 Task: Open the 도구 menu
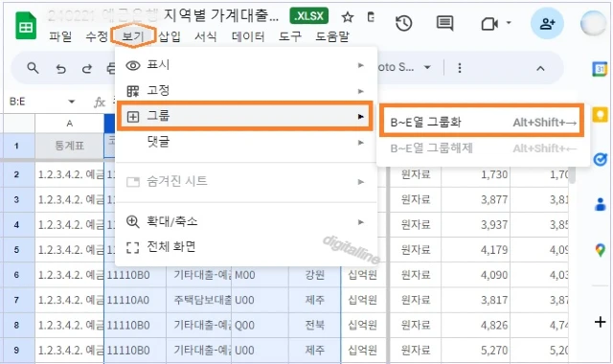pos(290,36)
